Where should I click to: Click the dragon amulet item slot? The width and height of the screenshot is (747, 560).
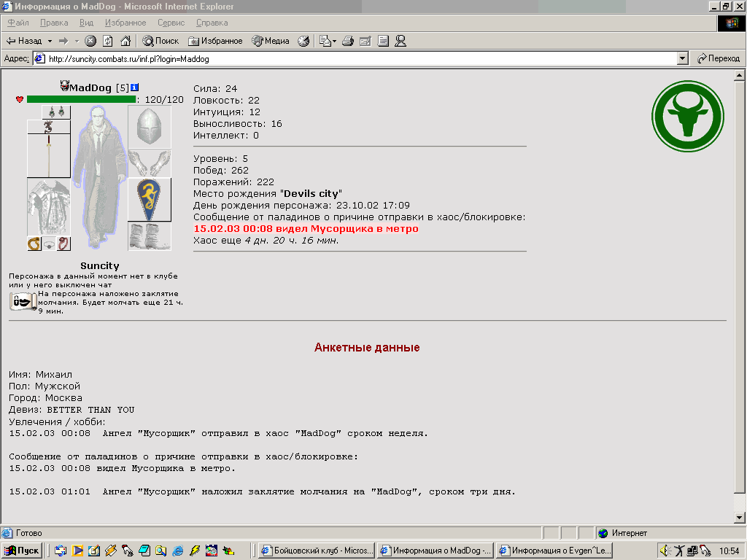[49, 127]
